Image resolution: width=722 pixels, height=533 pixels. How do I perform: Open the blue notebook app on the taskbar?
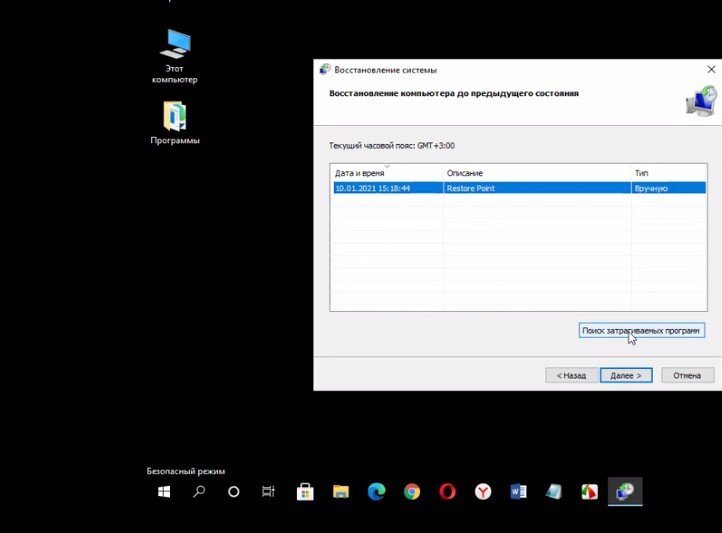coord(554,492)
